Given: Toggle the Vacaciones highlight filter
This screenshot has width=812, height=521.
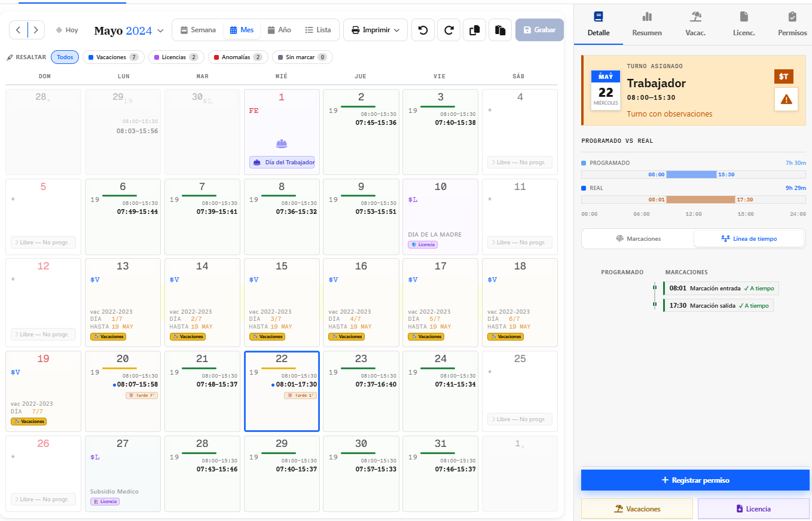Looking at the screenshot, I should pyautogui.click(x=113, y=57).
